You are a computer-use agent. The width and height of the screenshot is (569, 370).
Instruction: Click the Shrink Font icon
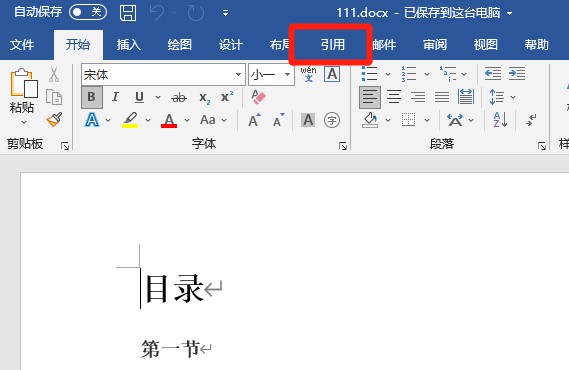pyautogui.click(x=279, y=120)
